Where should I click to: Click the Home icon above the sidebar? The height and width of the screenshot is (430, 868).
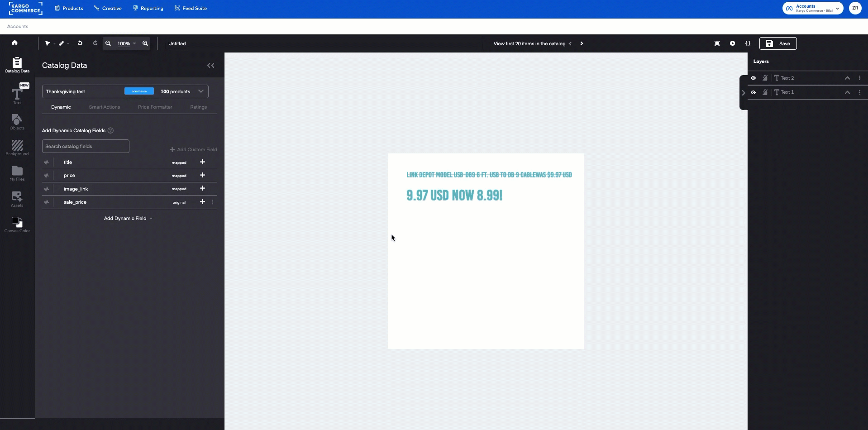point(15,42)
